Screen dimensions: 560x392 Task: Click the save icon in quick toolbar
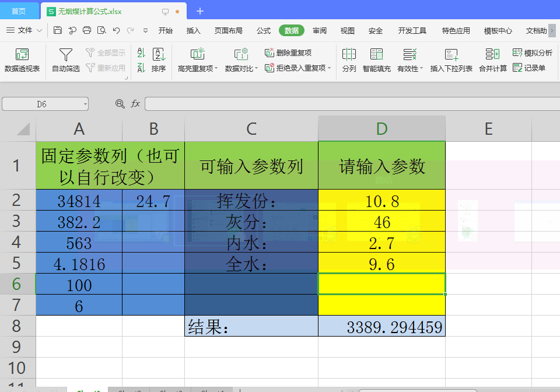(58, 30)
